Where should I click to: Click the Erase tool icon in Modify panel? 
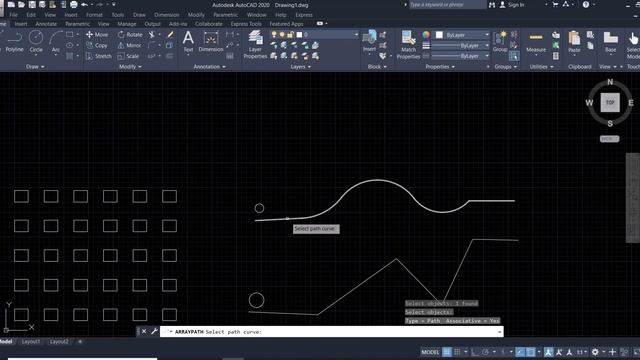170,35
